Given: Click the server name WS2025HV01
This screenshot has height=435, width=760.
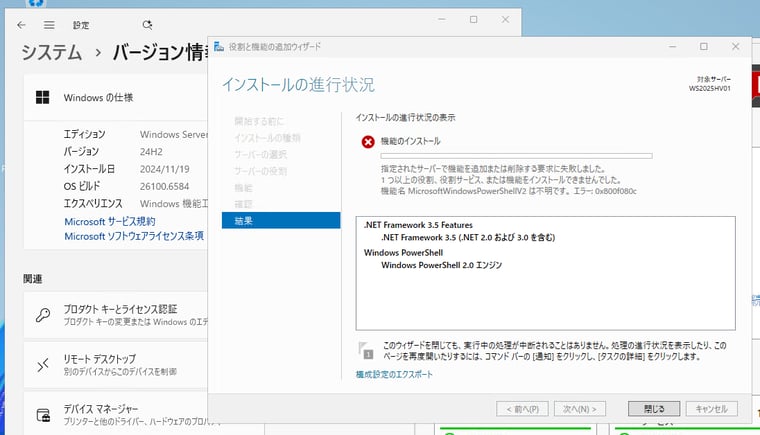Looking at the screenshot, I should tap(710, 88).
